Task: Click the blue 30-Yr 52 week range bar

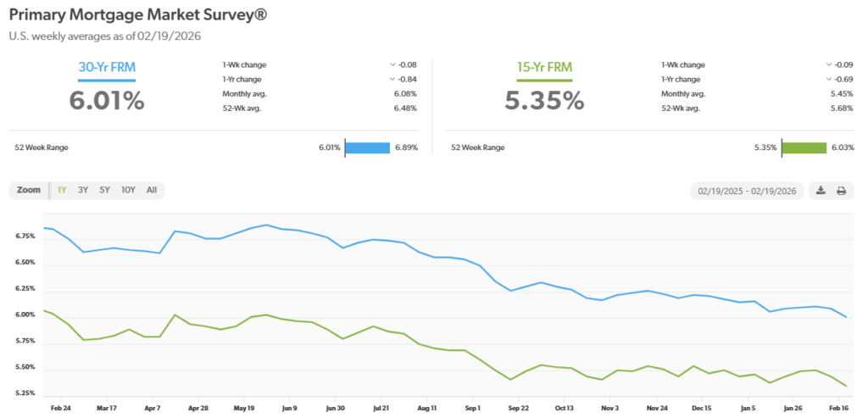Action: pos(368,148)
